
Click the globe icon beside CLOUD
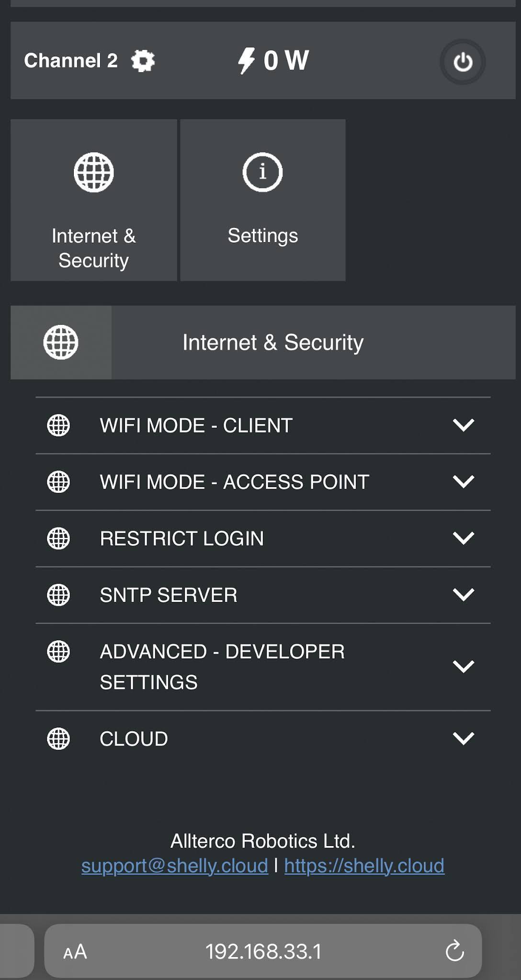click(58, 739)
